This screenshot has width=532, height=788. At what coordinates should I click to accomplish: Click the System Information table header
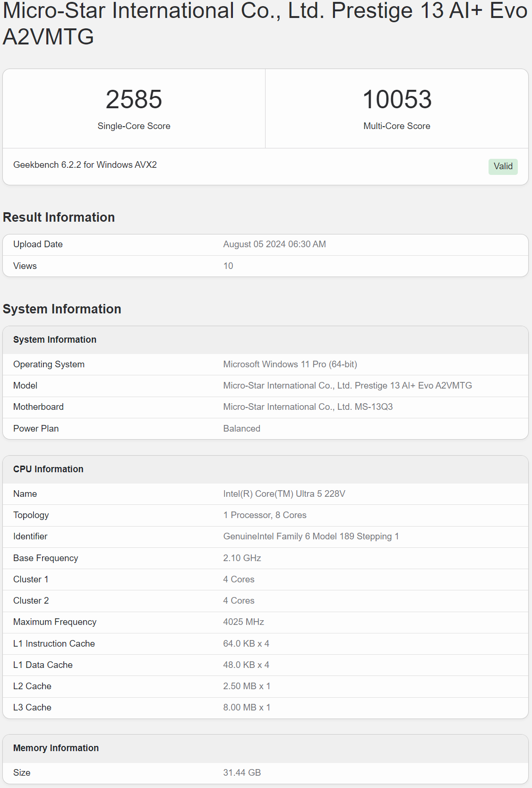coord(55,340)
